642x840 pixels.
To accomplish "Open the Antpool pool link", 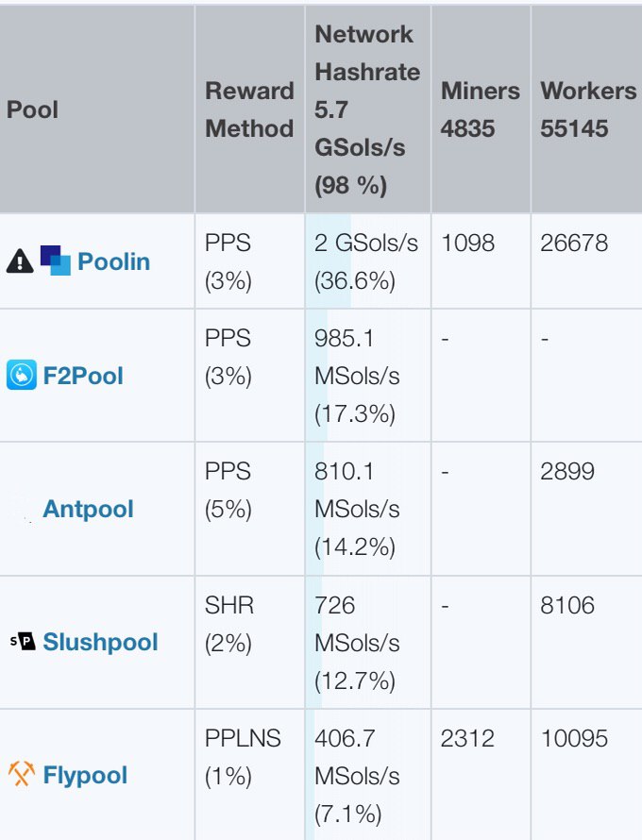I will point(88,510).
